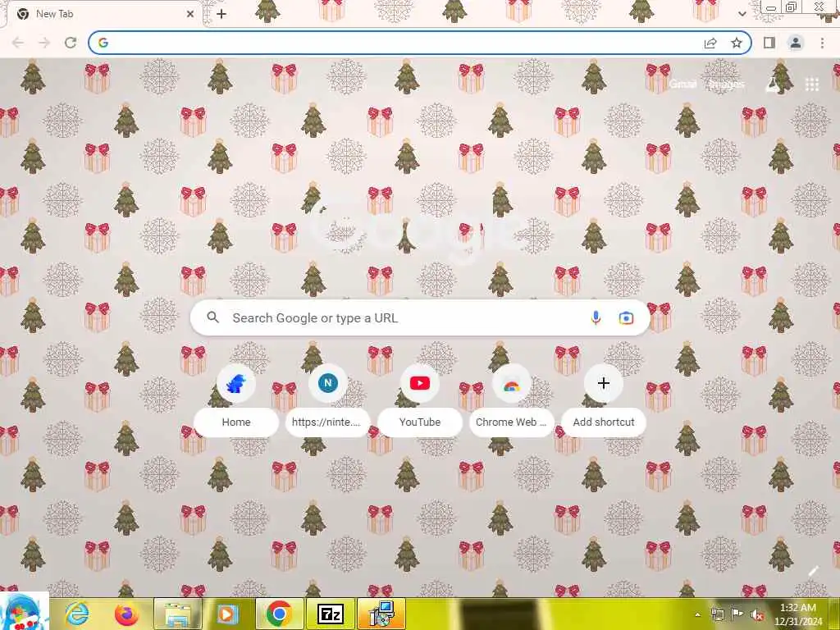Screen dimensions: 840x630
Task: Search by image with the camera icon
Action: click(626, 318)
